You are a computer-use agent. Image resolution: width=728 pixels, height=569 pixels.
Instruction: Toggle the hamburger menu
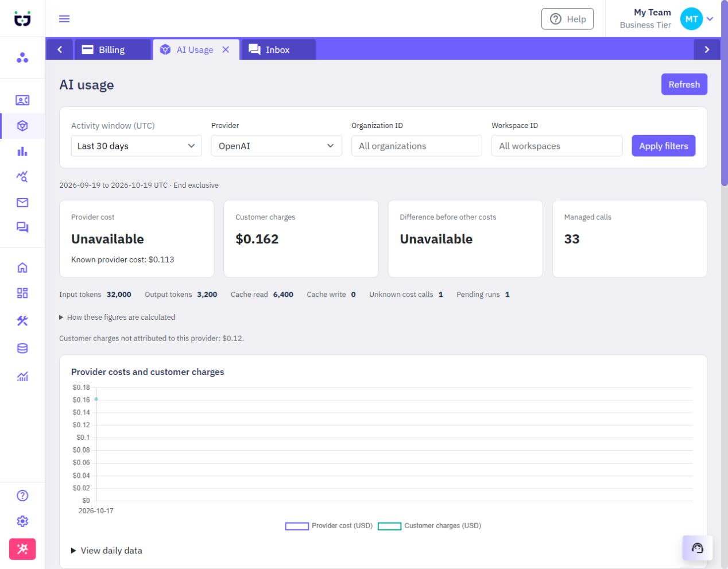tap(64, 19)
